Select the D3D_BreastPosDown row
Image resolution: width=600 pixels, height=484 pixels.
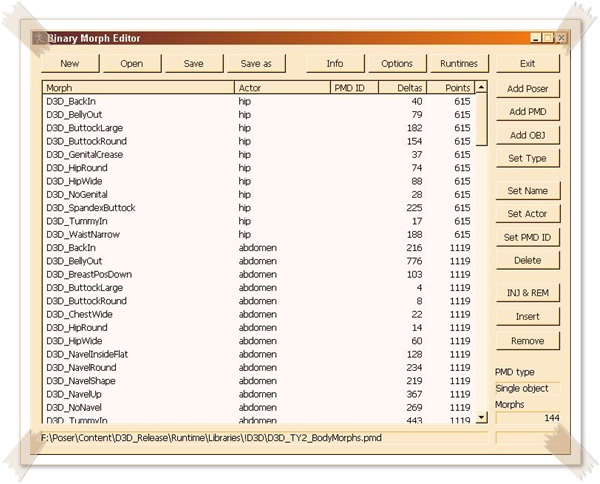tap(259, 274)
